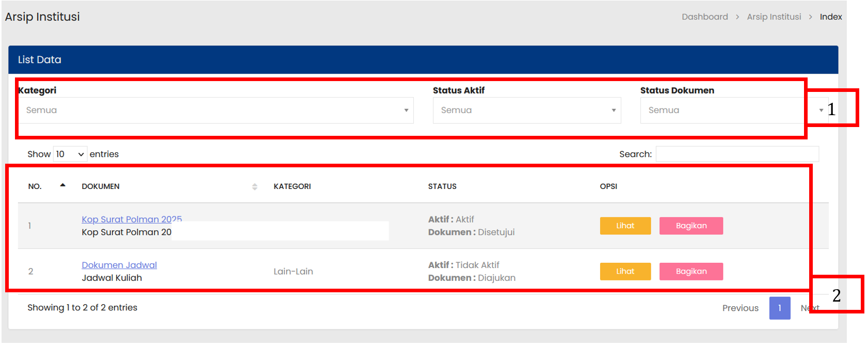
Task: Open the Kategori filter dropdown
Action: (x=216, y=111)
